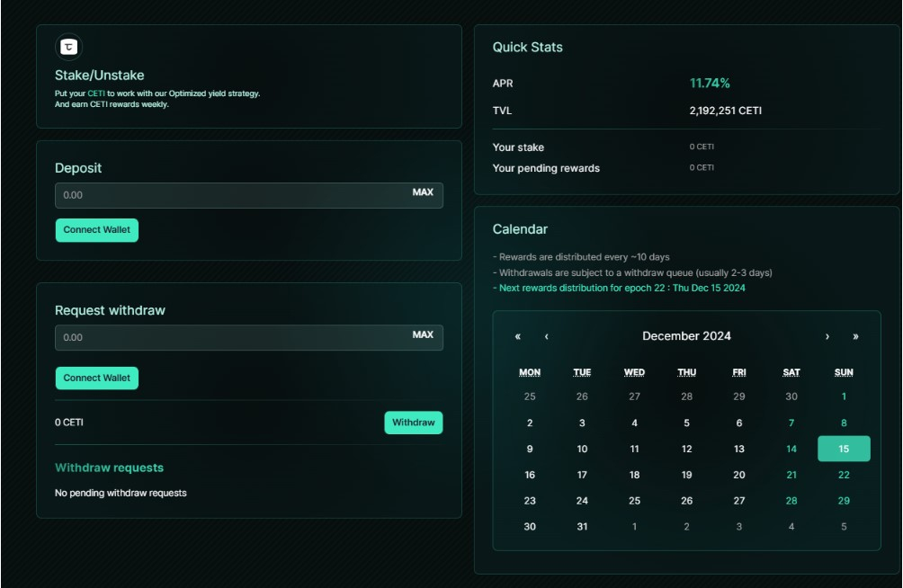Go to previous month with left arrow
The width and height of the screenshot is (903, 588).
546,336
